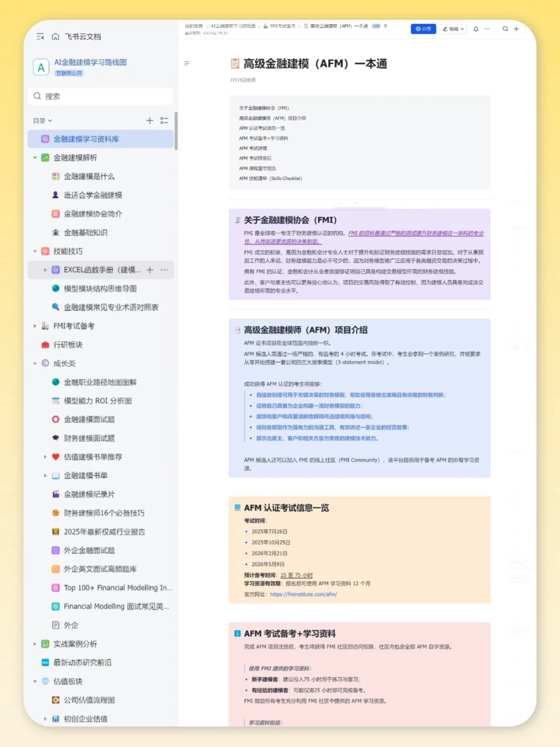
Task: Open 金融职业路径地图图解
Action: pos(100,382)
